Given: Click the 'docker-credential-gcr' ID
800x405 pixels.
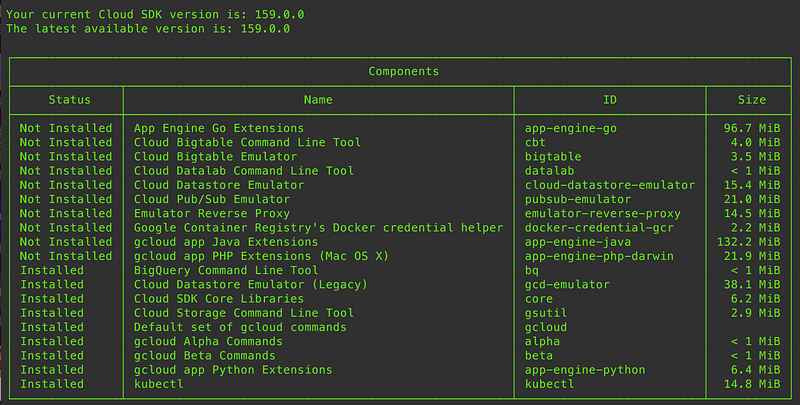Looking at the screenshot, I should (x=599, y=229).
